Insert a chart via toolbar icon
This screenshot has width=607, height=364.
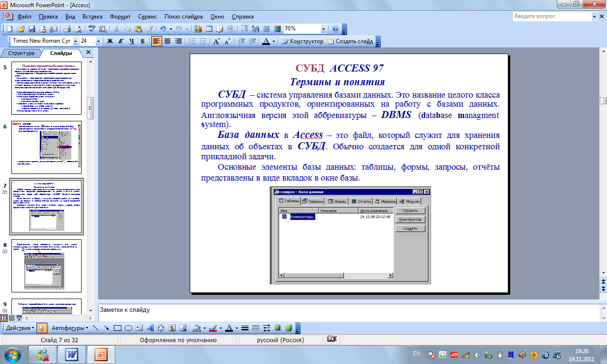198,28
